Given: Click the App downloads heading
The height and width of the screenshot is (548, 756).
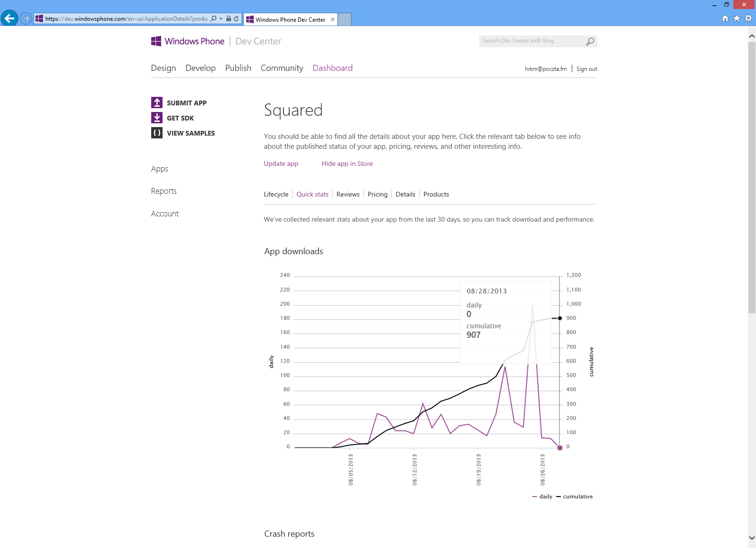Looking at the screenshot, I should pos(293,251).
